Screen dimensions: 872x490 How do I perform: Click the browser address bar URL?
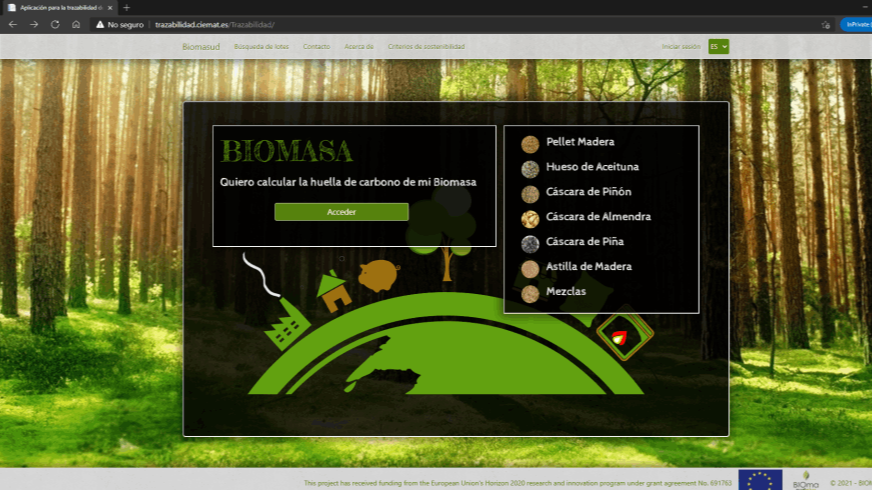(215, 24)
